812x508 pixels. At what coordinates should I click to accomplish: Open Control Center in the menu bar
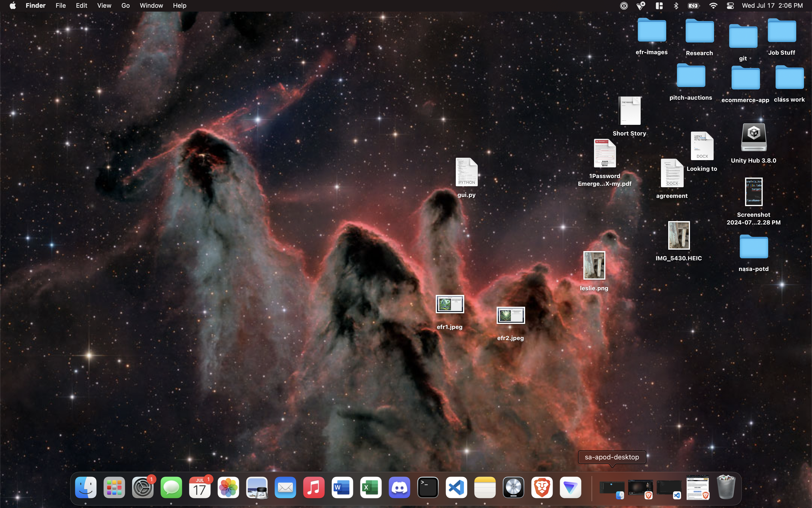tap(730, 6)
